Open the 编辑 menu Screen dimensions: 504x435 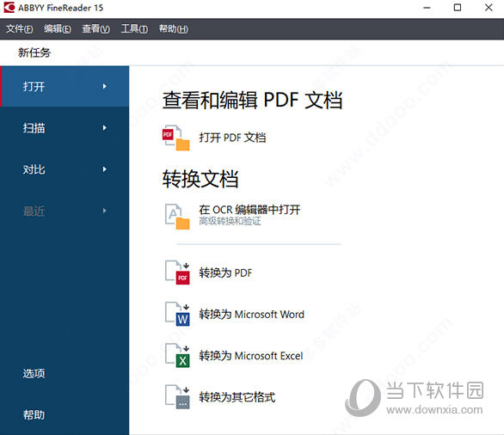(x=58, y=29)
